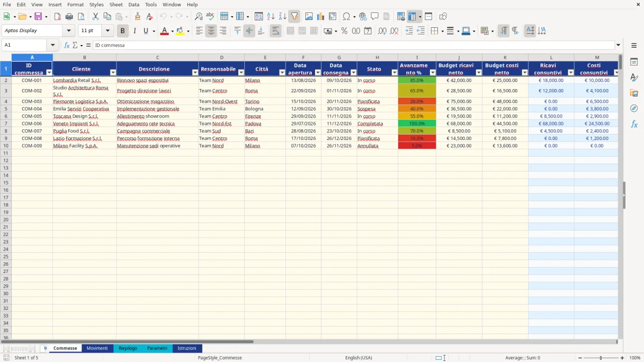Open the Data menu
644x362 pixels.
coord(134,4)
